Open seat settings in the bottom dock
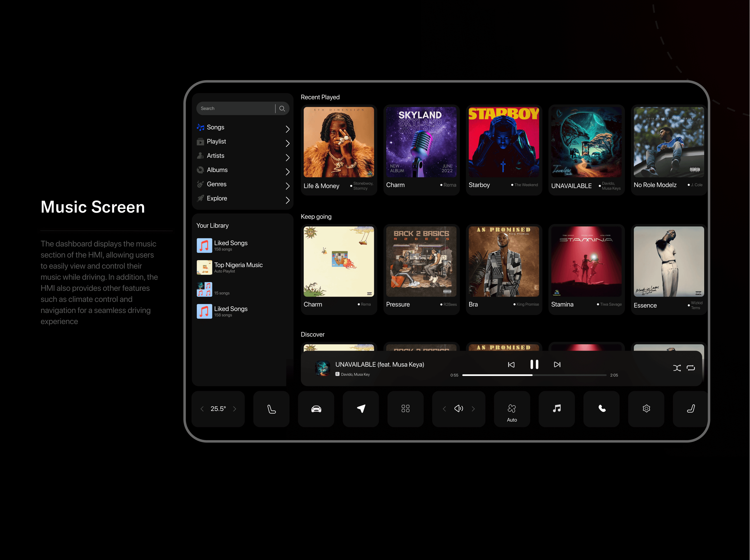750x560 pixels. 271,409
